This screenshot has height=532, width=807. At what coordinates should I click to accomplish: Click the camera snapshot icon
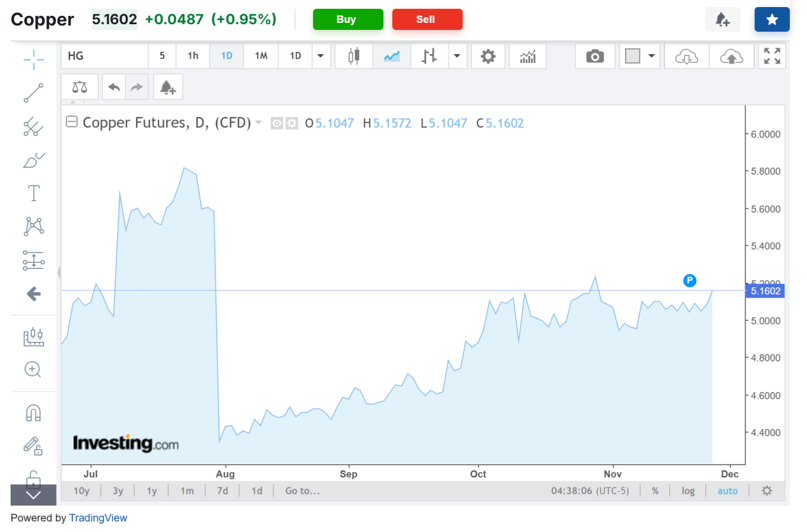[x=595, y=57]
